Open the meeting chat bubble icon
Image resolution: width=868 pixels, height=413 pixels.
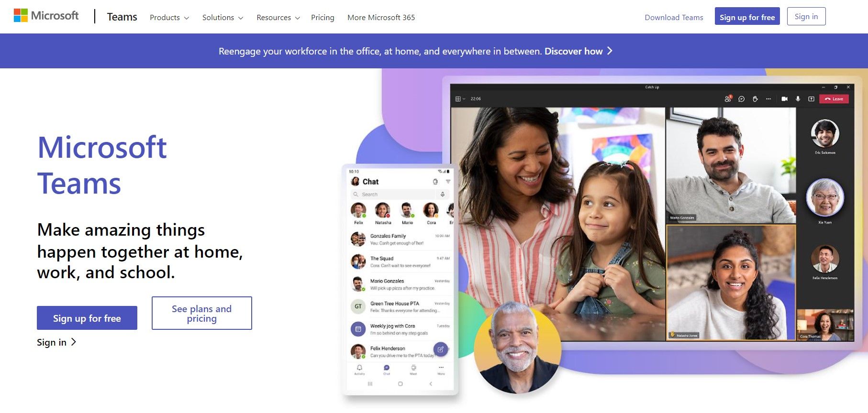click(x=741, y=99)
